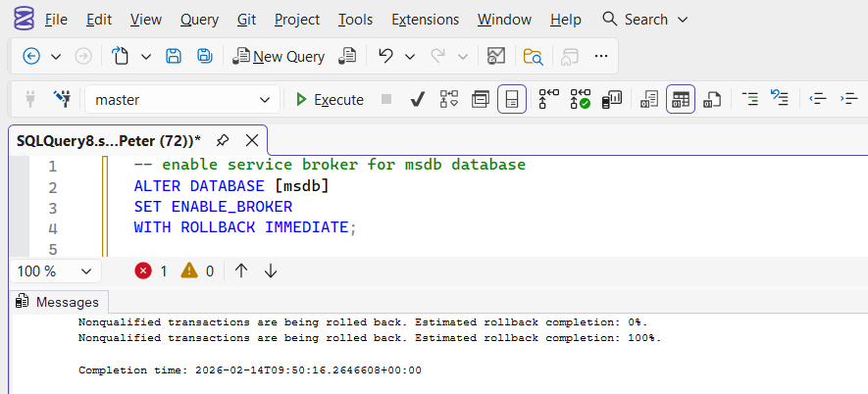Switch to Results to Text
This screenshot has height=394, width=868.
[648, 100]
